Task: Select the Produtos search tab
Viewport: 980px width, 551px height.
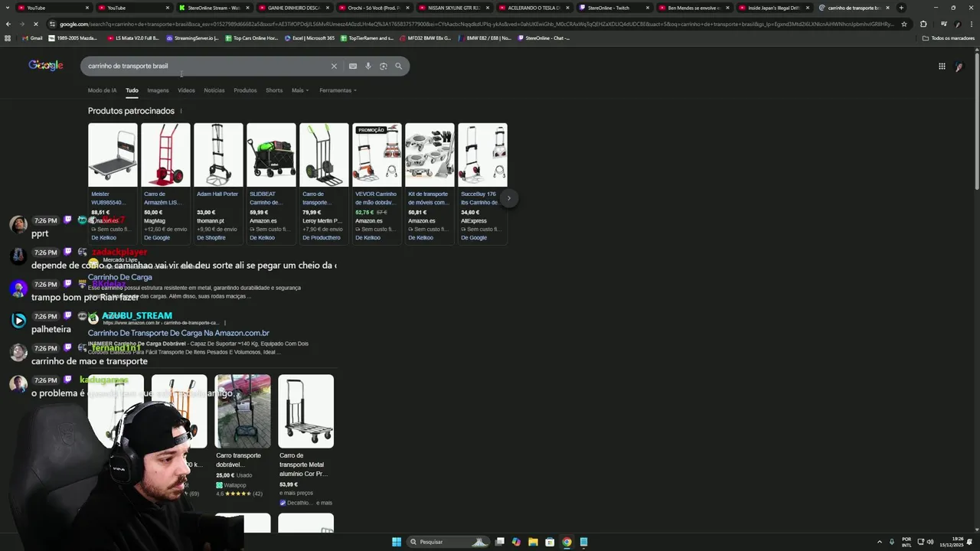Action: pos(245,90)
